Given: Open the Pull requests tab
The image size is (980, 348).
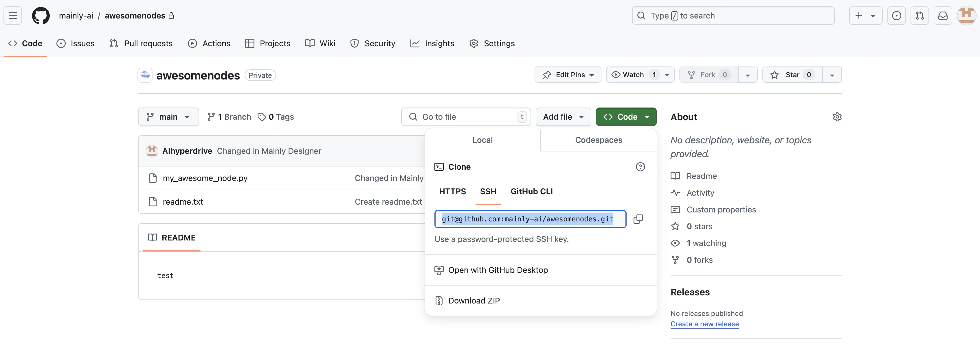Looking at the screenshot, I should coord(141,43).
